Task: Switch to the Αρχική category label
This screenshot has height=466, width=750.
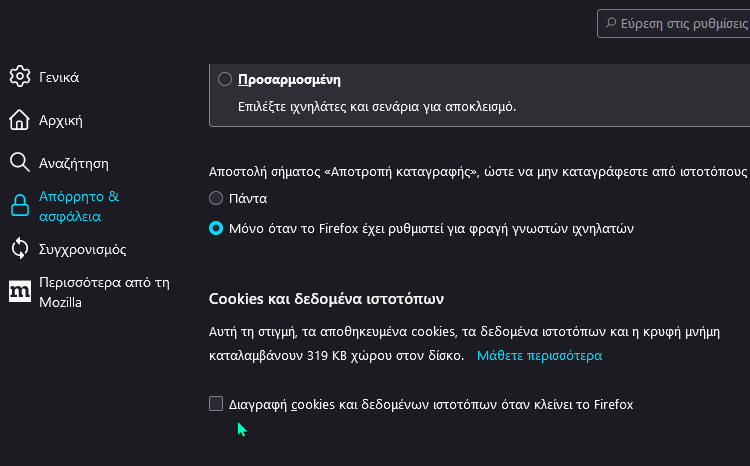Action: coord(61,120)
